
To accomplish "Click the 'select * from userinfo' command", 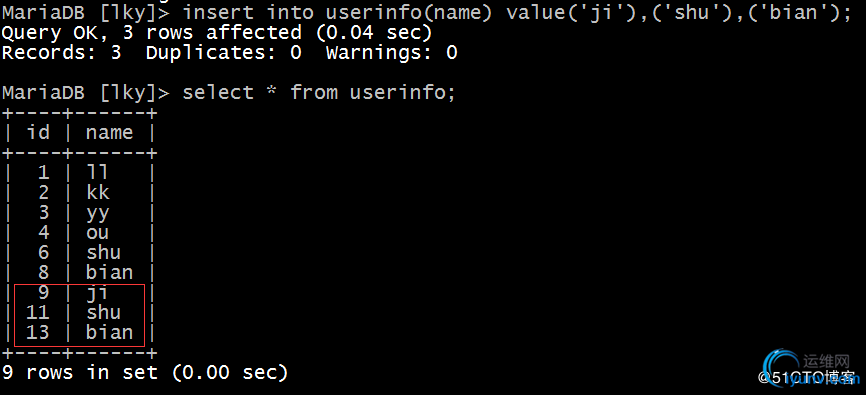I will click(319, 93).
